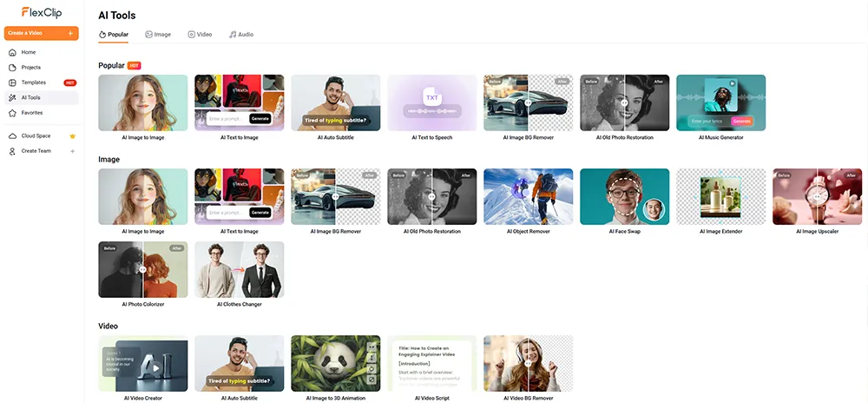This screenshot has width=868, height=403.
Task: Switch to the Video tab
Action: coord(200,35)
